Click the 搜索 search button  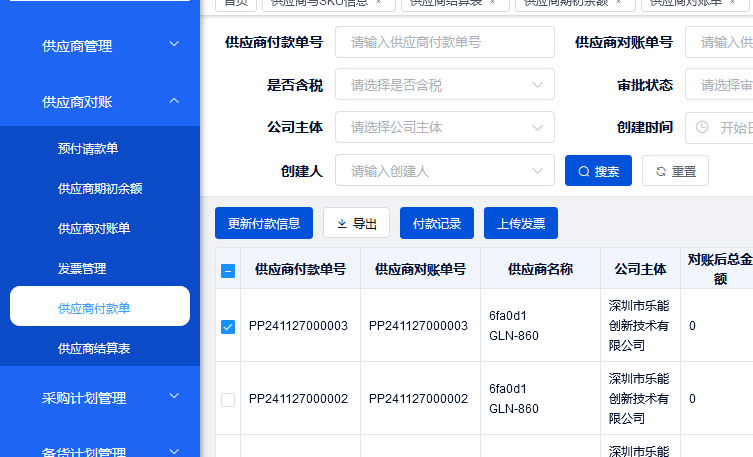(x=598, y=171)
